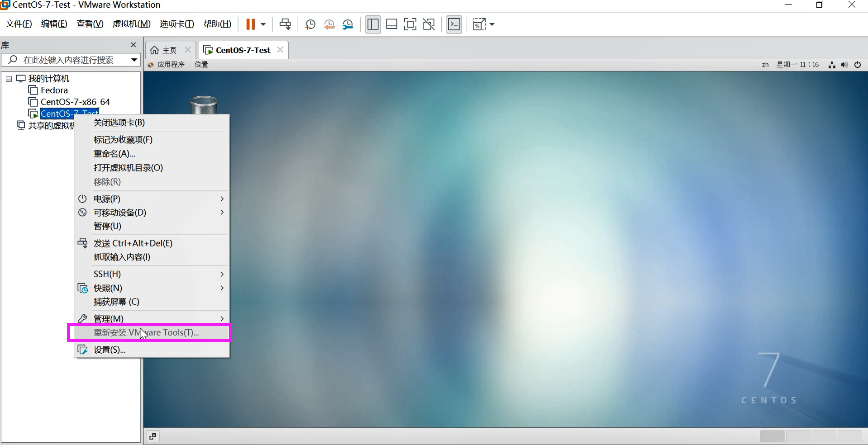Choose 暂停(U) from the context menu
The height and width of the screenshot is (445, 868).
coord(152,226)
